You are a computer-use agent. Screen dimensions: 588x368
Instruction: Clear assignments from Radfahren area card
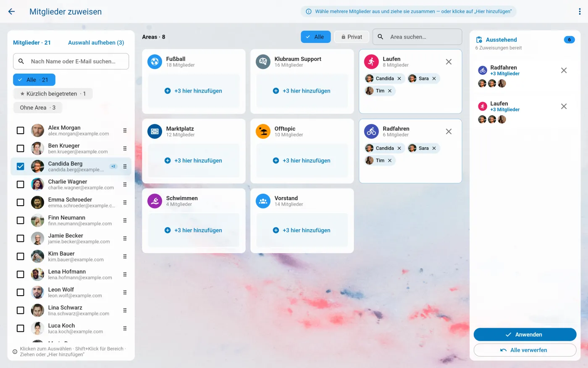(449, 132)
